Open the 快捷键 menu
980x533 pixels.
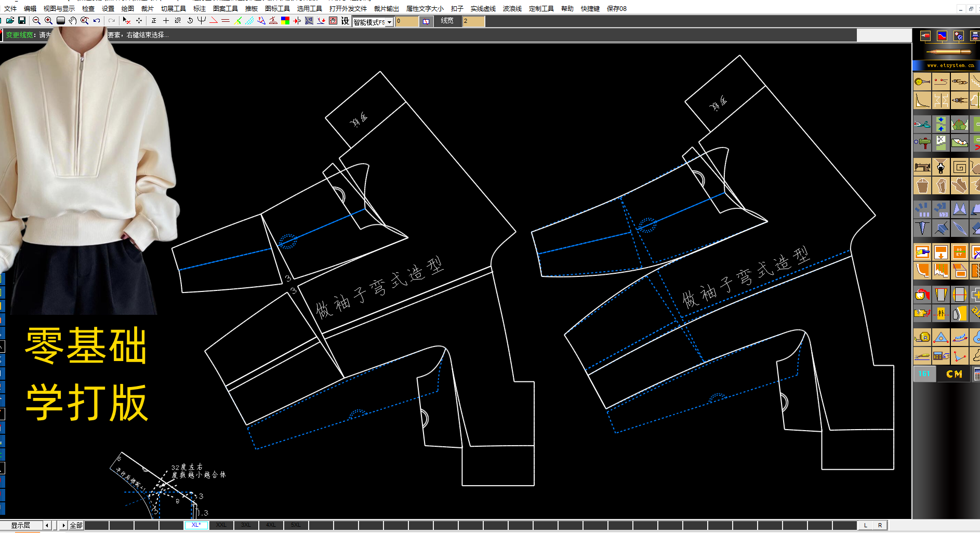pos(590,8)
